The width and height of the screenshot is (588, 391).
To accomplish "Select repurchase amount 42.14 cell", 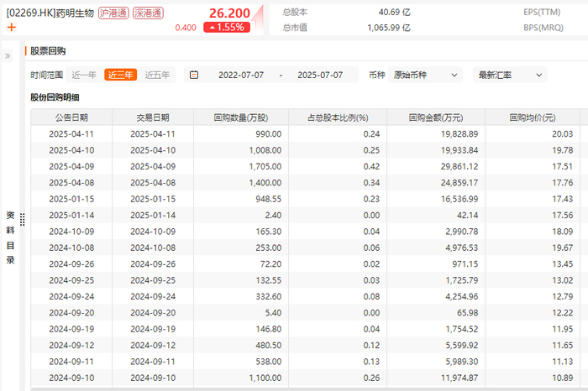I will (436, 215).
